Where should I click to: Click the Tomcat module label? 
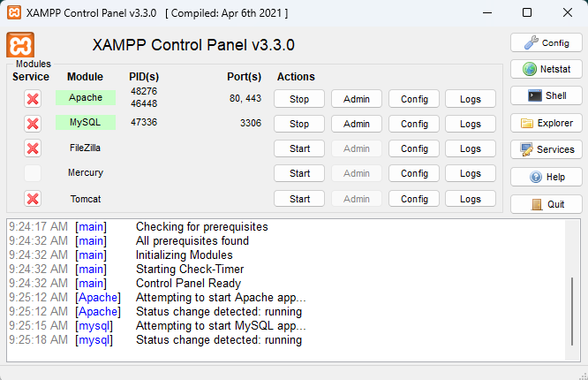(x=86, y=199)
